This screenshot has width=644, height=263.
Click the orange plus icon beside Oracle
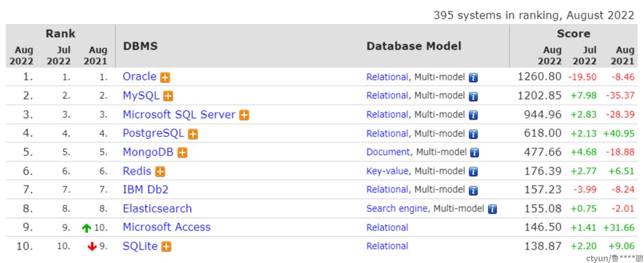pos(165,78)
